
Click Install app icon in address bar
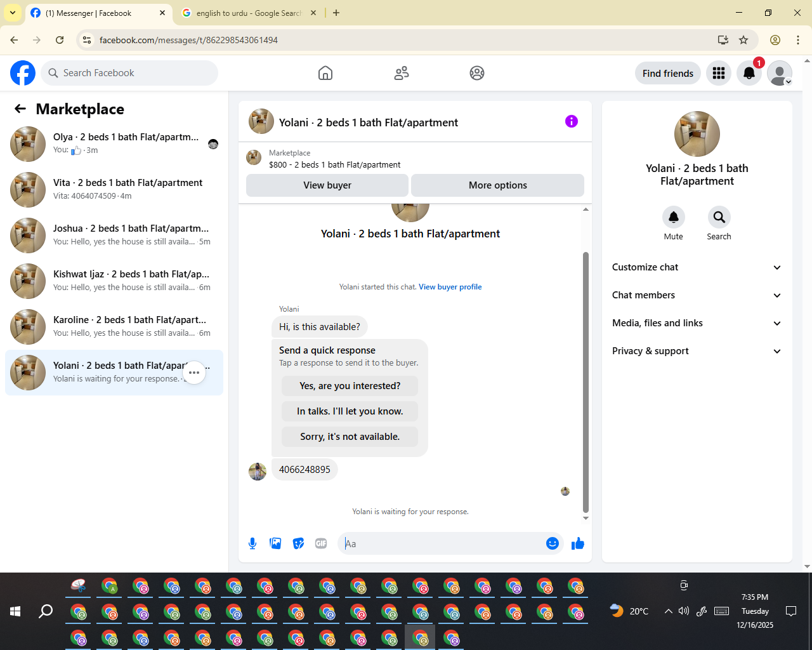[x=723, y=40]
